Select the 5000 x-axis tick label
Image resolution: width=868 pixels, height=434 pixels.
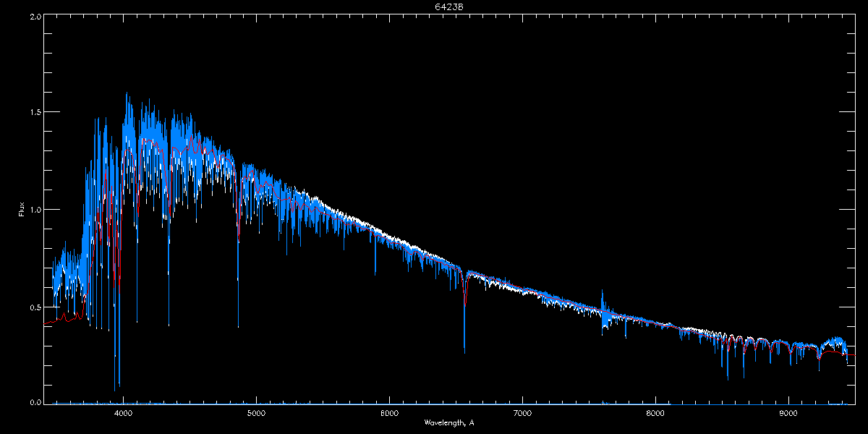point(256,414)
